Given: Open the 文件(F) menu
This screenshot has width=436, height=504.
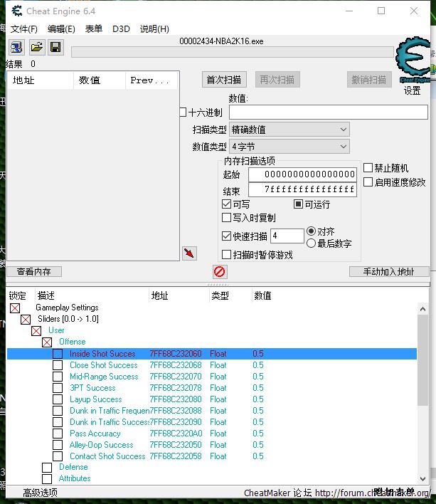Looking at the screenshot, I should pyautogui.click(x=24, y=29).
